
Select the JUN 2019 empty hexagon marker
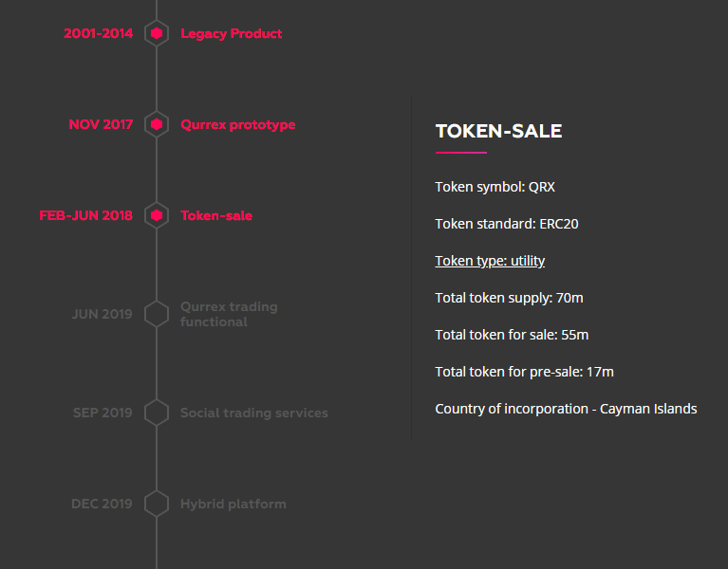pyautogui.click(x=157, y=314)
